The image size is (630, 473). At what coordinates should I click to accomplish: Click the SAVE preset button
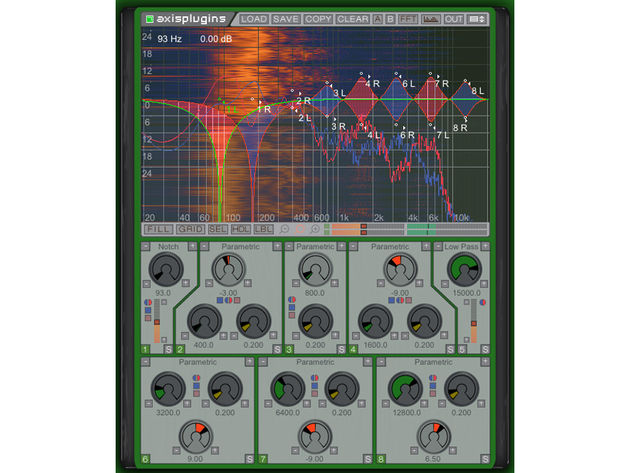tap(286, 19)
